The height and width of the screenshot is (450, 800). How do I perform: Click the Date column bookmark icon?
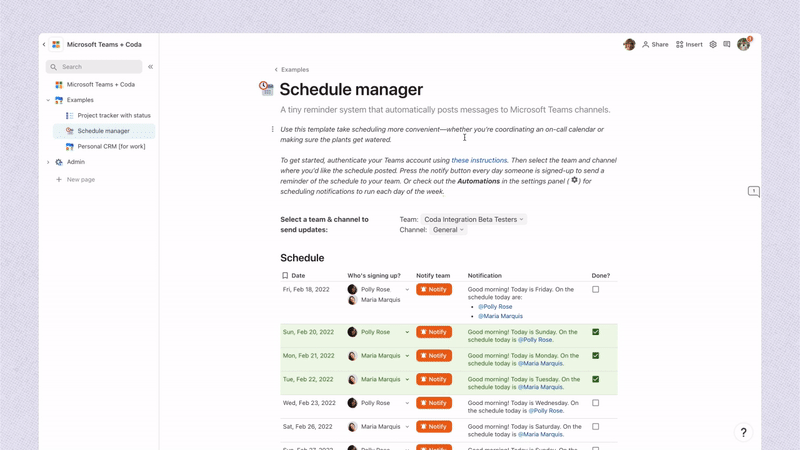(x=285, y=276)
